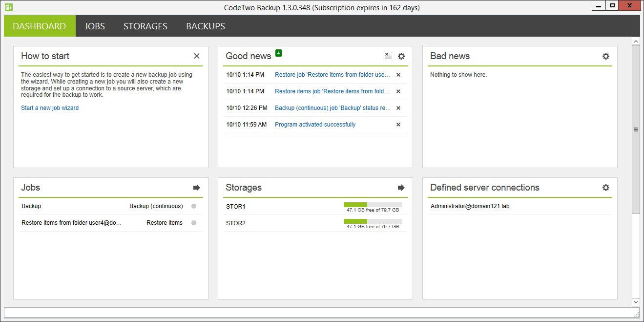
Task: Select Administrator@domain121.lab connection
Action: pyautogui.click(x=520, y=206)
